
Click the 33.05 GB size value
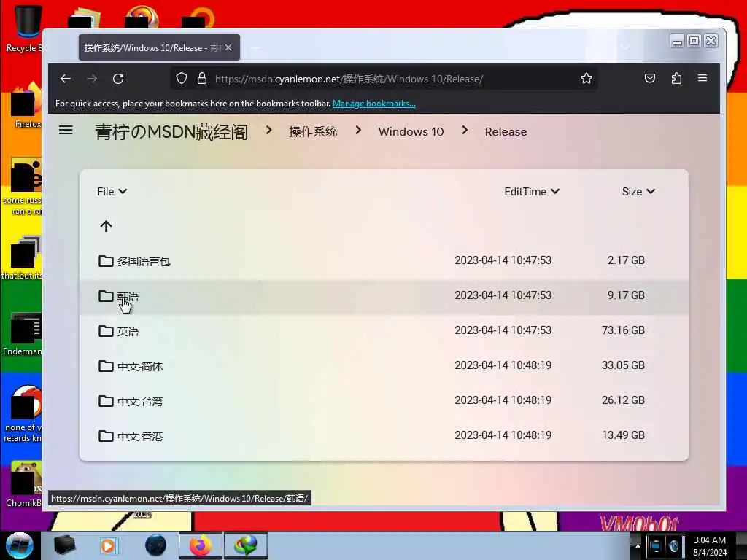pyautogui.click(x=623, y=365)
